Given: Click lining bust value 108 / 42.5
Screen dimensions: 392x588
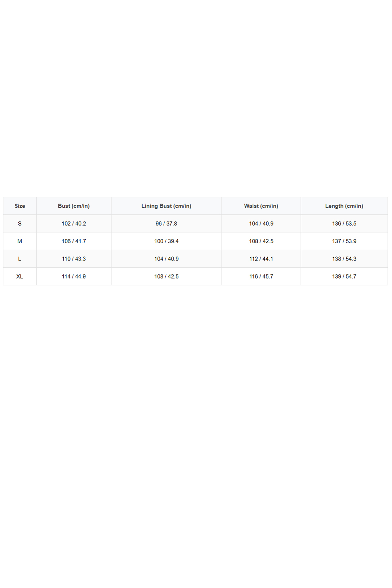Looking at the screenshot, I should coord(166,276).
